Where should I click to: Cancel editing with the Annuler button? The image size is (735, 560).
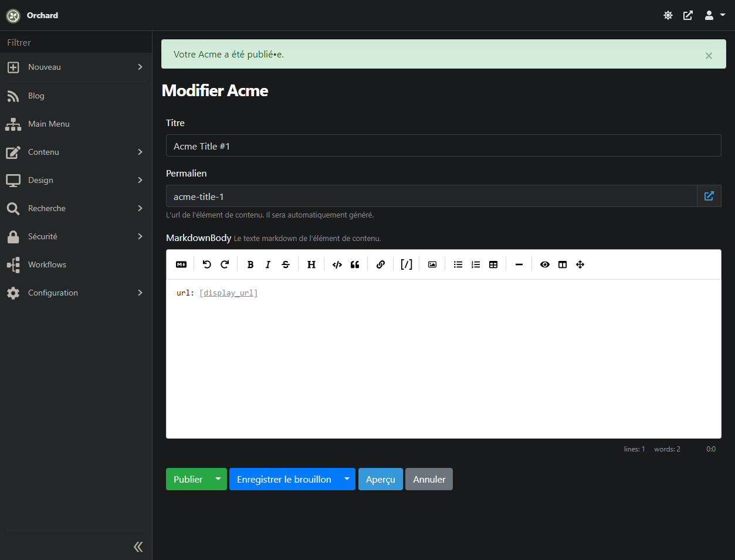coord(429,479)
